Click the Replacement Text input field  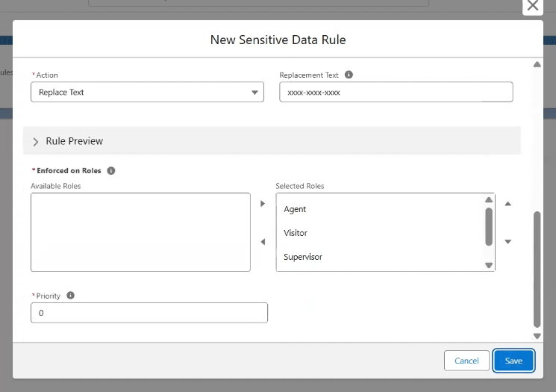tap(396, 93)
